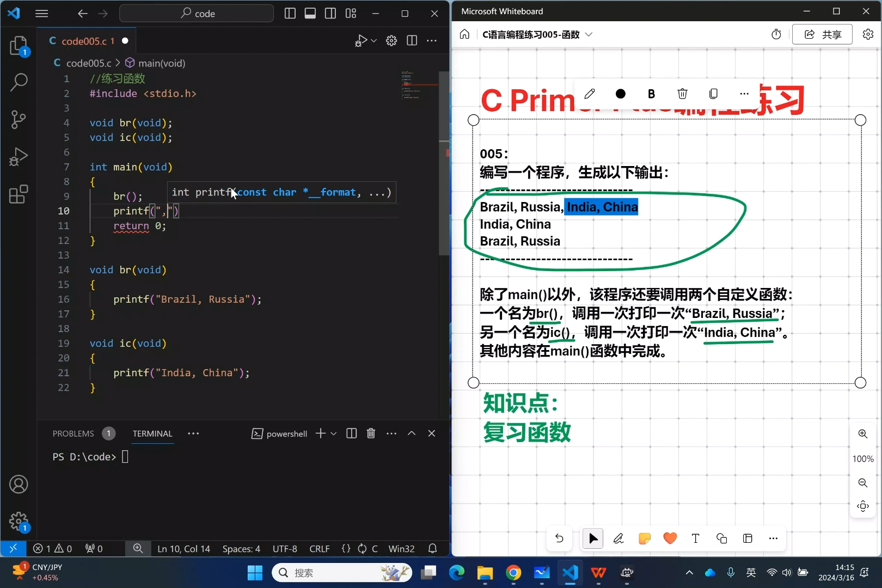The image size is (882, 588).
Task: Zoom in on the whiteboard
Action: coord(863,434)
